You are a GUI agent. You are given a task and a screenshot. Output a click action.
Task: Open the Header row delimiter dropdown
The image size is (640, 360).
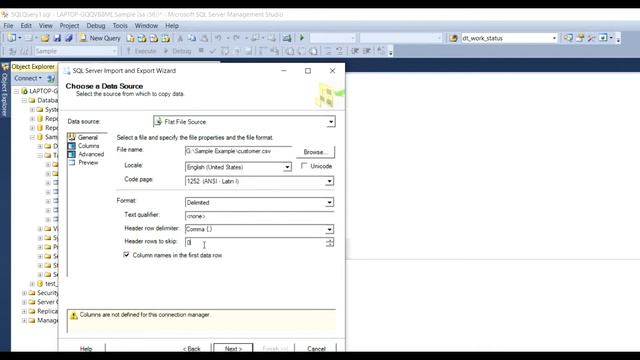click(329, 229)
